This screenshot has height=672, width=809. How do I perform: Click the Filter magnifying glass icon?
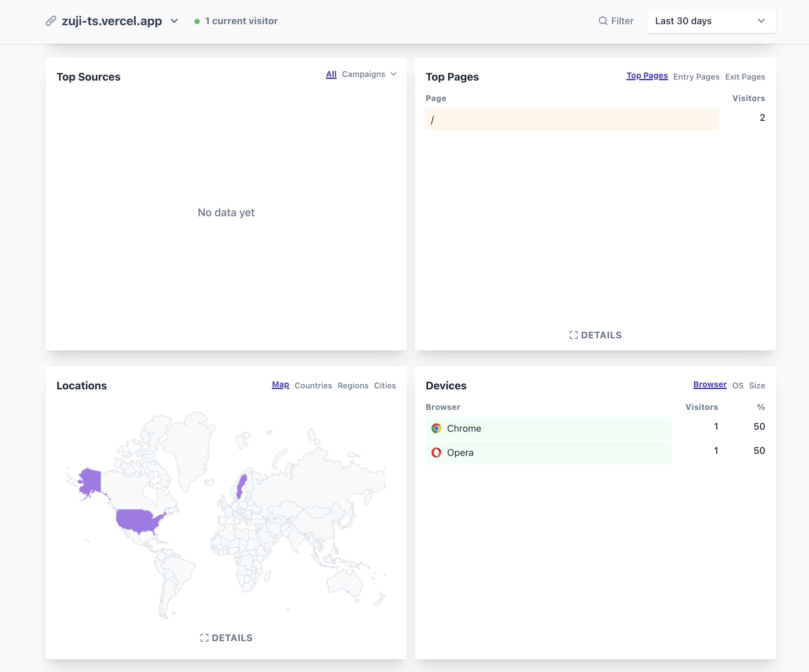point(603,21)
